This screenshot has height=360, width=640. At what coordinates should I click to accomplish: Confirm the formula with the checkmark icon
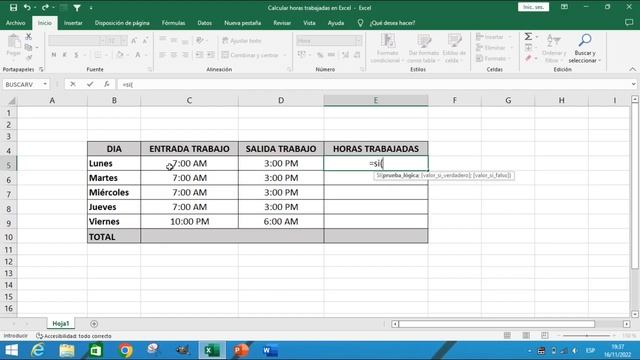tap(90, 84)
